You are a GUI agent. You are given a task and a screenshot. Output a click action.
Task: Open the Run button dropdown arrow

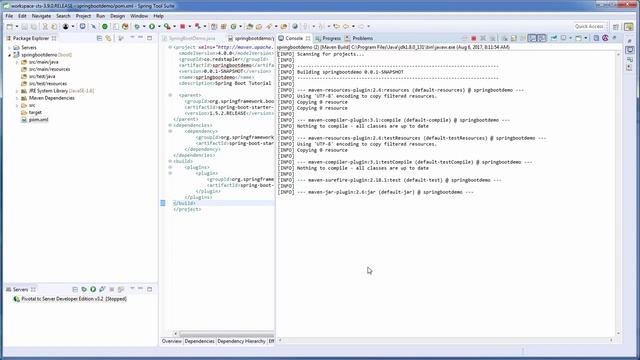(x=159, y=27)
